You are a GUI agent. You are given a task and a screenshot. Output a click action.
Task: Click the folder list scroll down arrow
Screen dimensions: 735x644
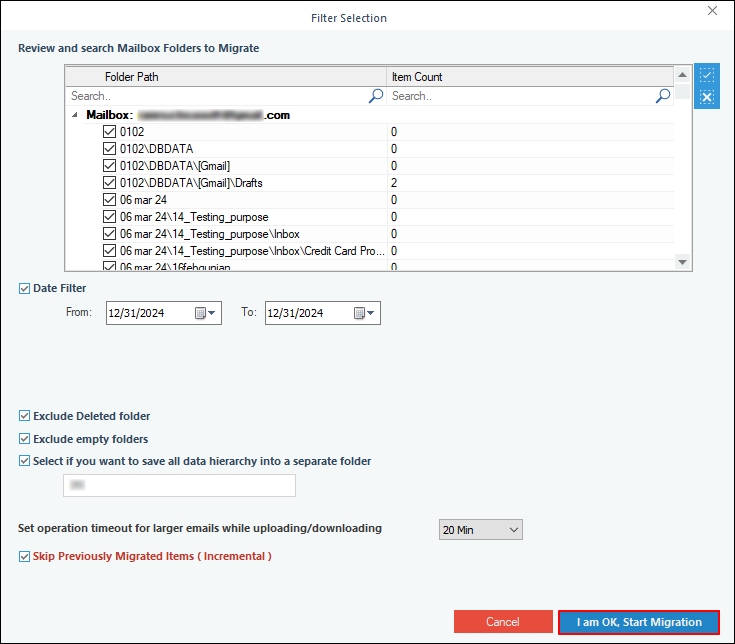[x=682, y=262]
